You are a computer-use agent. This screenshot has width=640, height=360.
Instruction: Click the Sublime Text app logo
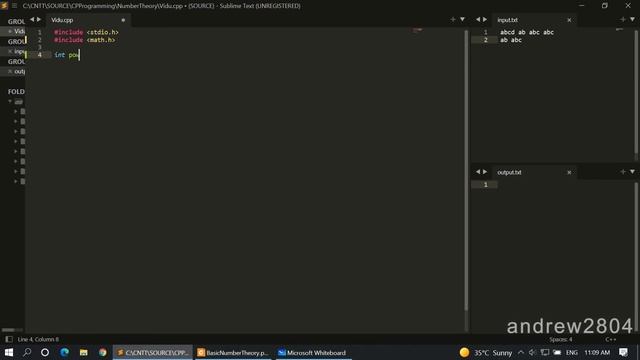pyautogui.click(x=4, y=5)
